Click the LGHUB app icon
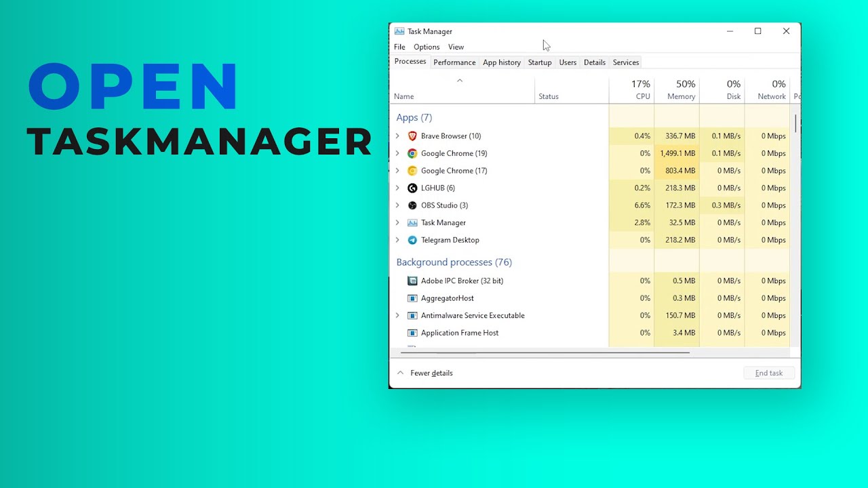Screen dimensions: 868x488 412,188
